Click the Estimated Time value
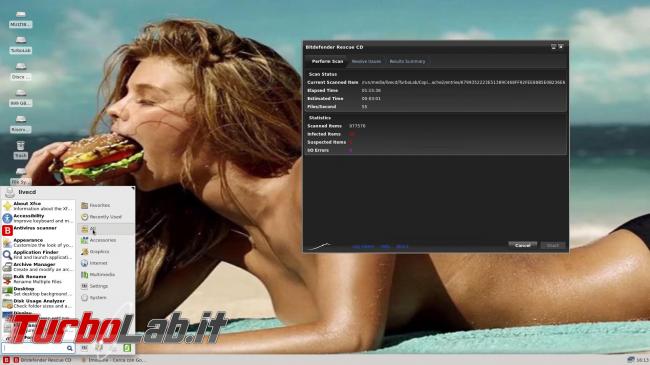The width and height of the screenshot is (650, 365). pyautogui.click(x=371, y=99)
